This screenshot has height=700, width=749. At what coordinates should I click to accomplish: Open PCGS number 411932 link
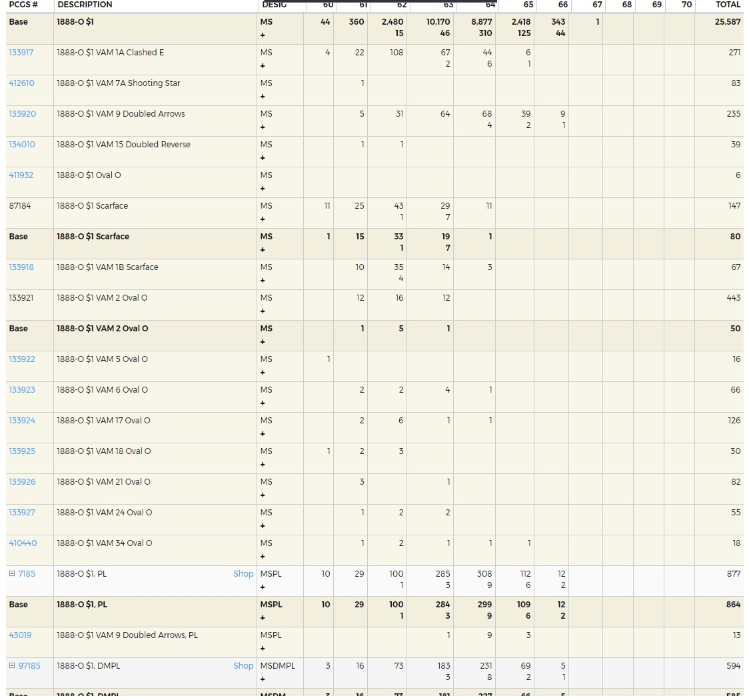click(21, 175)
